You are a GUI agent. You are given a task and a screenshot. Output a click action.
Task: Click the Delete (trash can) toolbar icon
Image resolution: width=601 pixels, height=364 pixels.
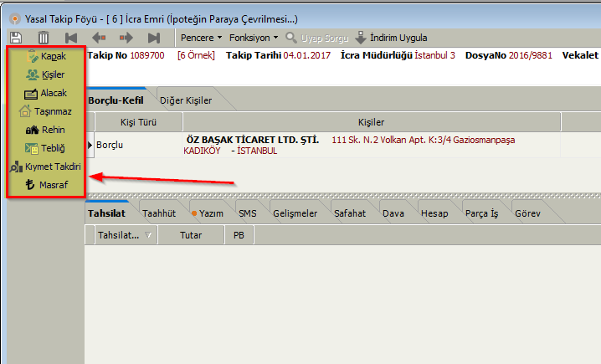point(44,38)
